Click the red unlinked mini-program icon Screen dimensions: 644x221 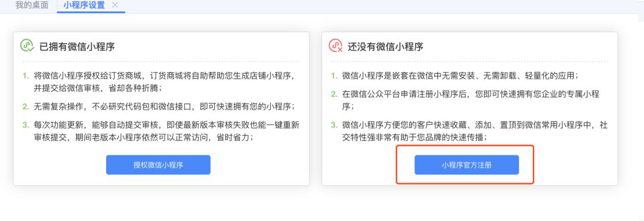pyautogui.click(x=336, y=46)
